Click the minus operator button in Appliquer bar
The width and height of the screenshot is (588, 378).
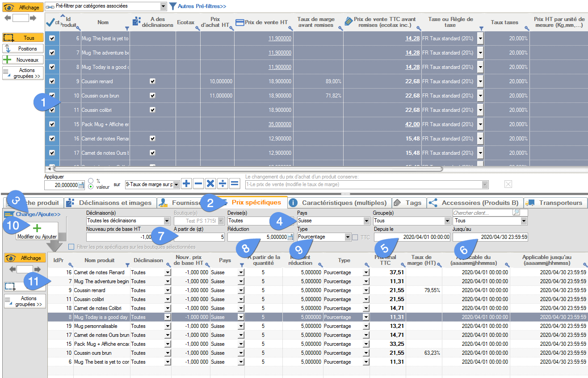(198, 184)
